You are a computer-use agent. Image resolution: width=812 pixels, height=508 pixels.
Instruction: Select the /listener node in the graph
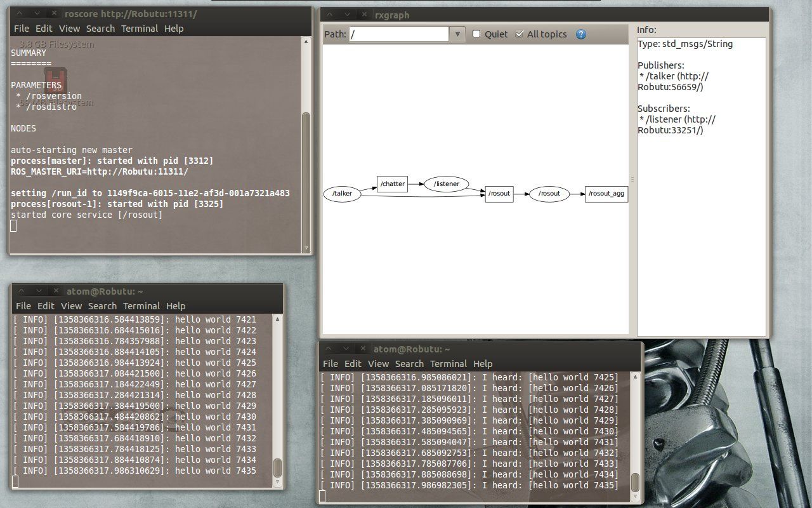point(447,184)
